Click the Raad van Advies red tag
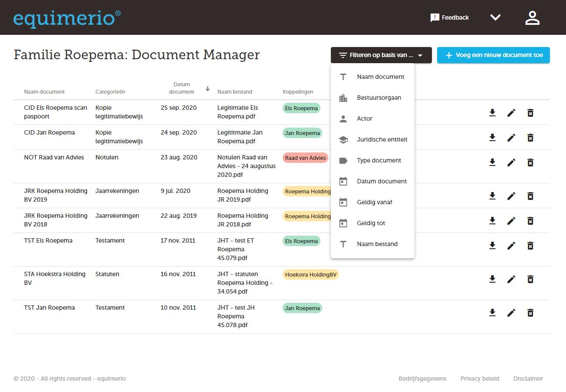This screenshot has height=392, width=566. point(305,158)
